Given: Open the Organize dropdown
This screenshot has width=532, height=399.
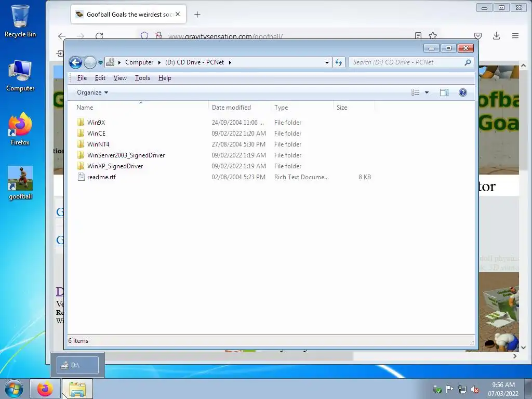Looking at the screenshot, I should (92, 92).
